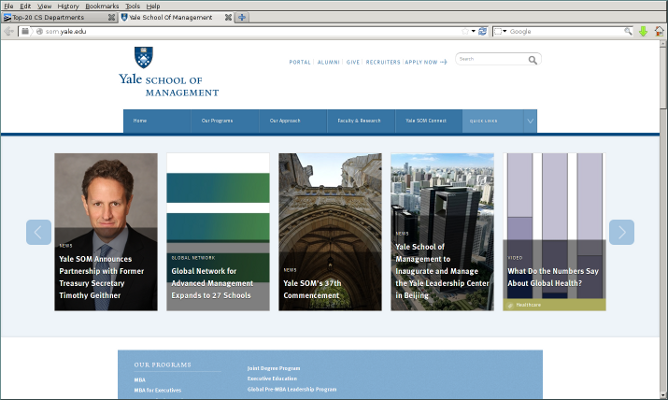Click the site search magnifier icon
Image resolution: width=668 pixels, height=400 pixels.
(x=533, y=60)
